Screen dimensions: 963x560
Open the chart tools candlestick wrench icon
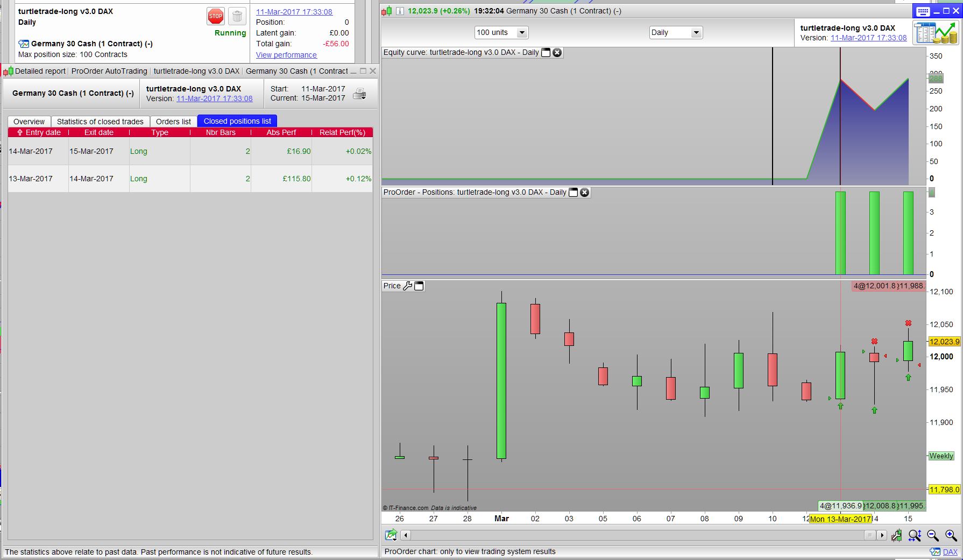[896, 535]
